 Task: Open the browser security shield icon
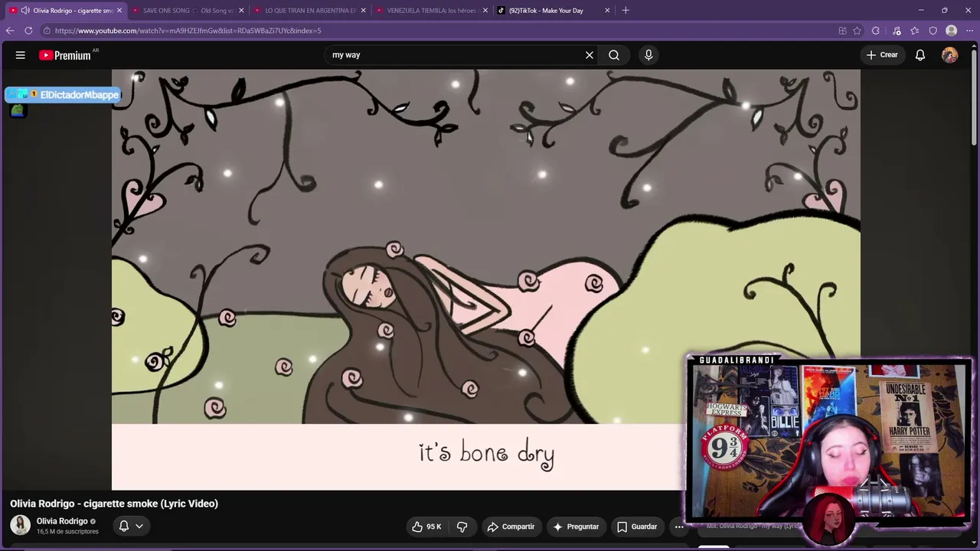[933, 31]
